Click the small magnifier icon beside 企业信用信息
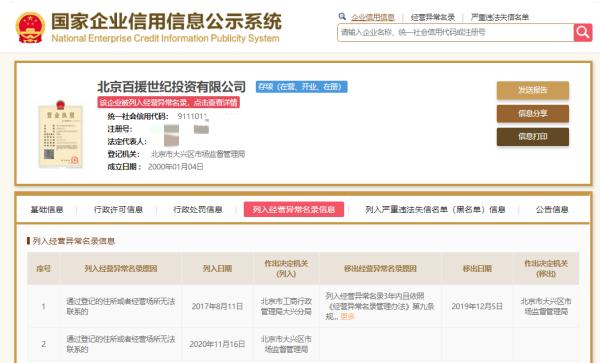 [x=342, y=16]
